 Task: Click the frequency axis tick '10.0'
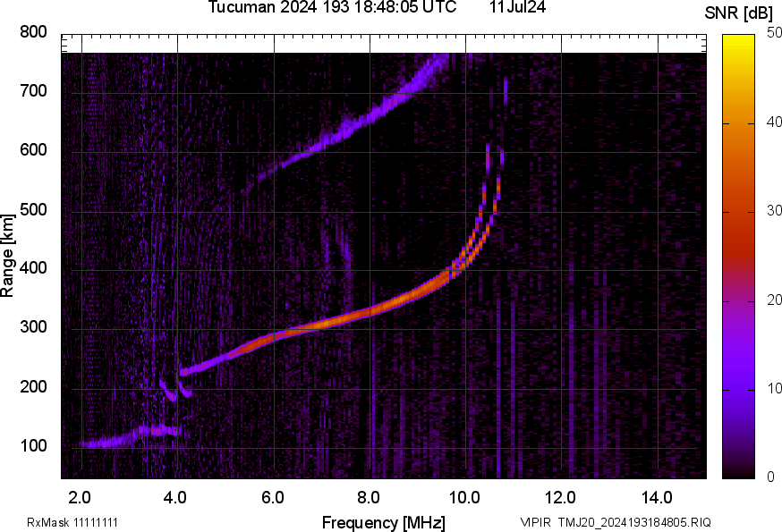(464, 498)
